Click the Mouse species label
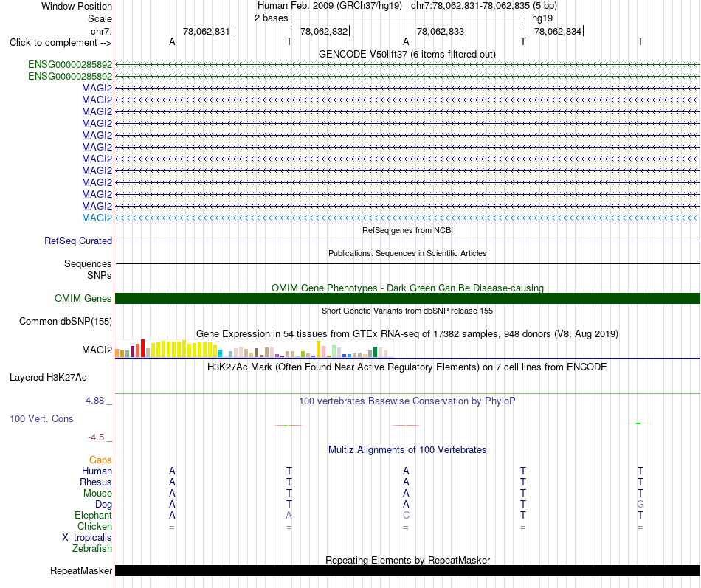Screen dimensions: 701x588 [x=97, y=494]
